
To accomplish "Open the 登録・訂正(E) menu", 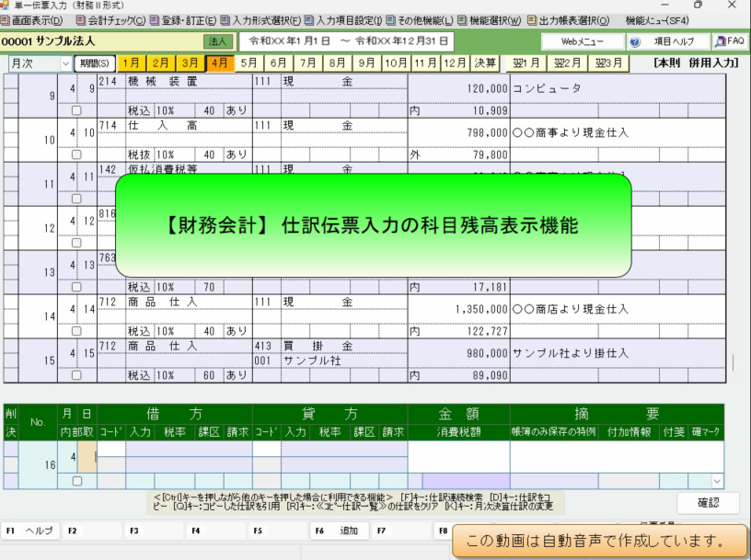I will click(x=183, y=20).
